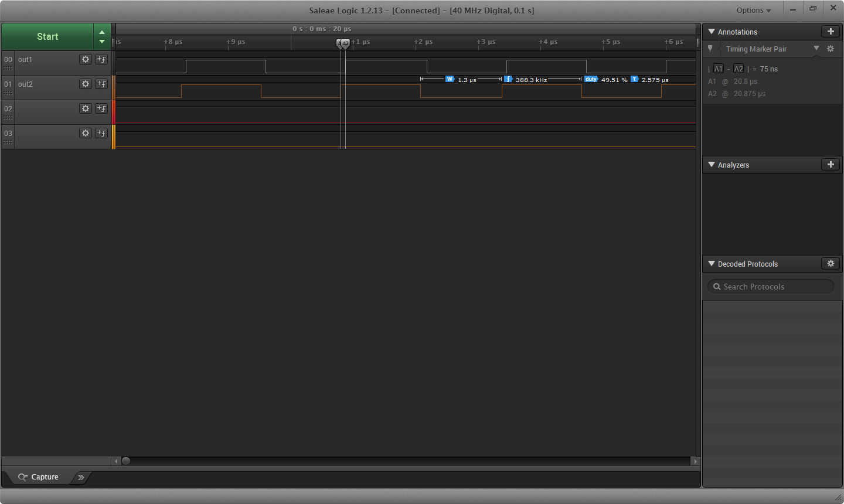Add a new analyzer with plus icon
This screenshot has height=504, width=844.
[831, 165]
